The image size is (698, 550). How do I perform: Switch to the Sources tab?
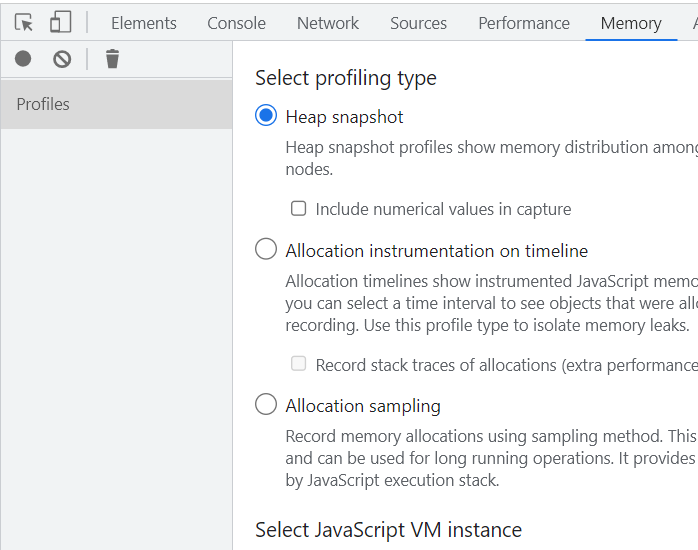(x=418, y=23)
